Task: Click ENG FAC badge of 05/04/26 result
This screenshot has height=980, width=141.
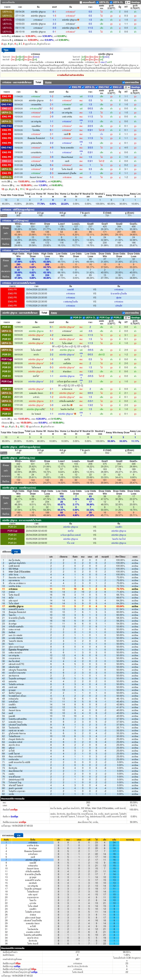Action: click(x=7, y=105)
